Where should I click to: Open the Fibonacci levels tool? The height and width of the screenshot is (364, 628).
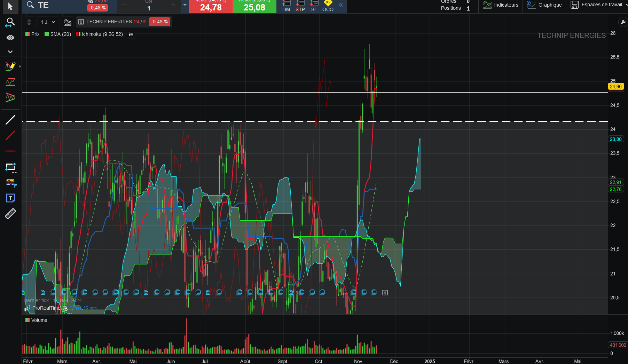pyautogui.click(x=11, y=183)
